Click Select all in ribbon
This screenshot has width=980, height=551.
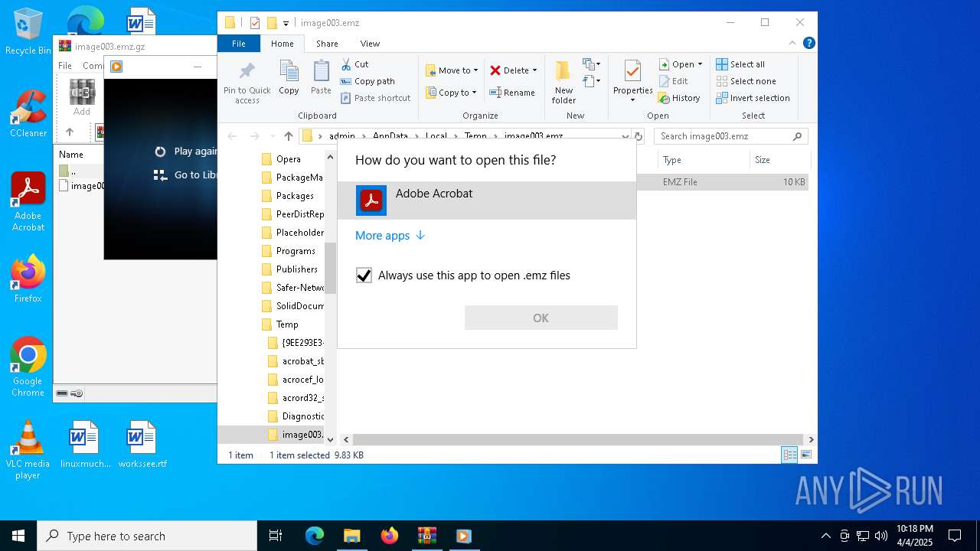[x=740, y=64]
